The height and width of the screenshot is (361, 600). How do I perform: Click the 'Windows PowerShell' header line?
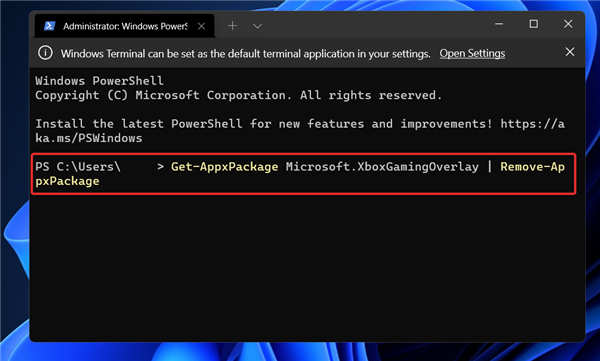[x=99, y=81]
